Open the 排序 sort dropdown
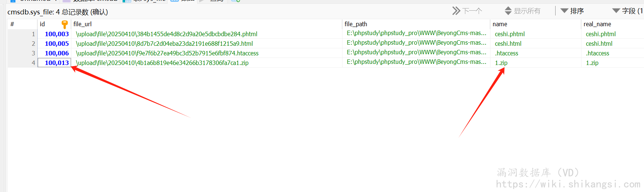Viewport: 644px width, 192px height. pyautogui.click(x=572, y=11)
